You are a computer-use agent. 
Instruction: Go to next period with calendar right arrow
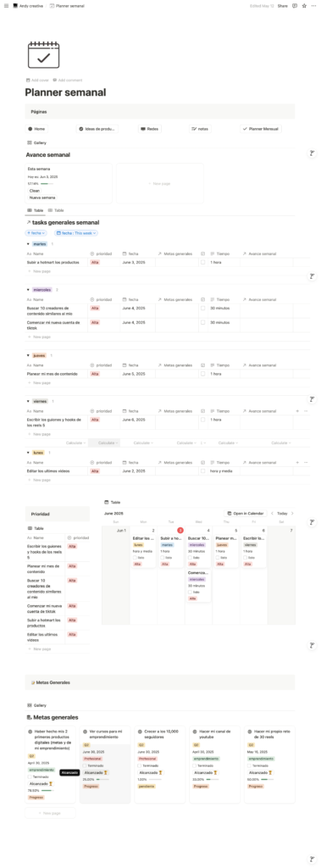[292, 513]
